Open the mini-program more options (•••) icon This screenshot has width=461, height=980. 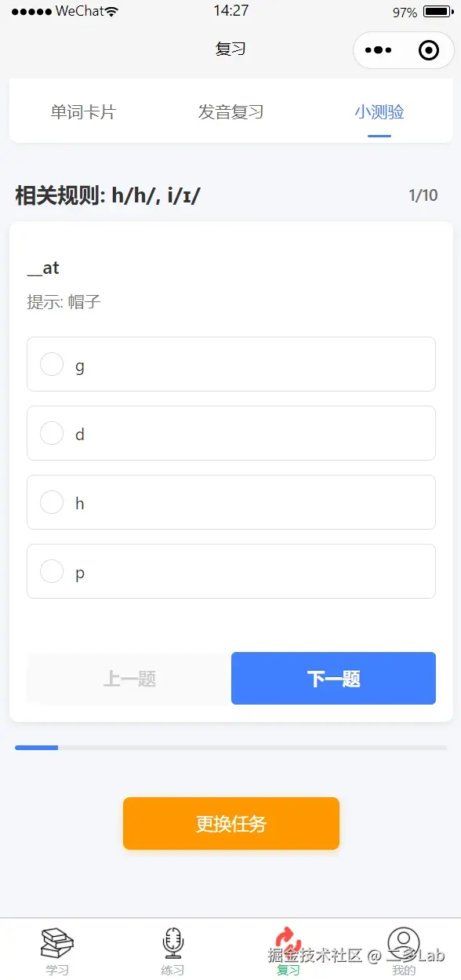click(379, 49)
